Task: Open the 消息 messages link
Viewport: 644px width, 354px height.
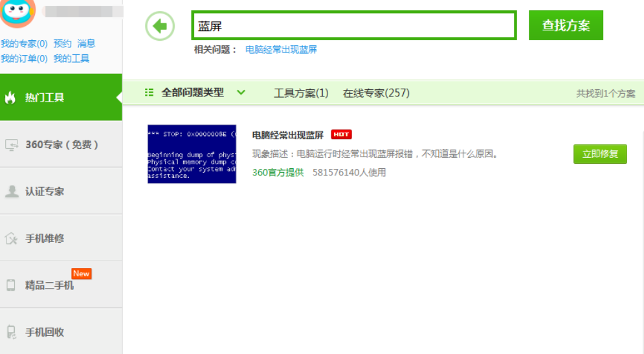Action: click(86, 43)
